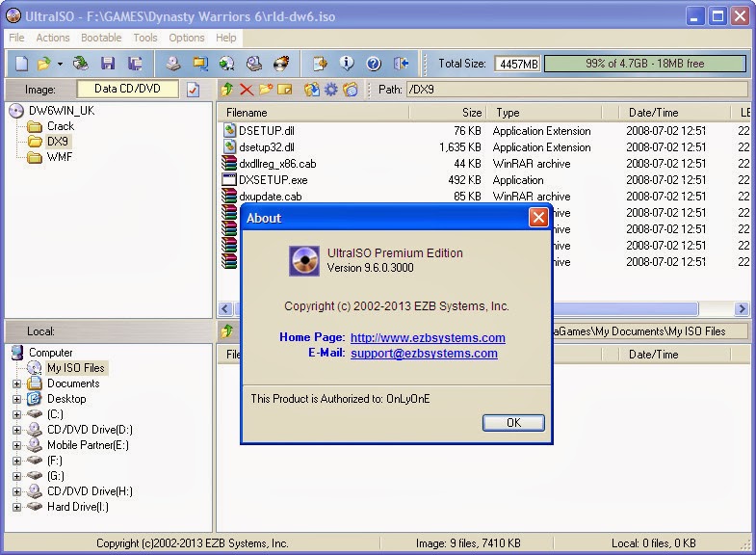756x555 pixels.
Task: Click the Help question mark icon
Action: 374,64
